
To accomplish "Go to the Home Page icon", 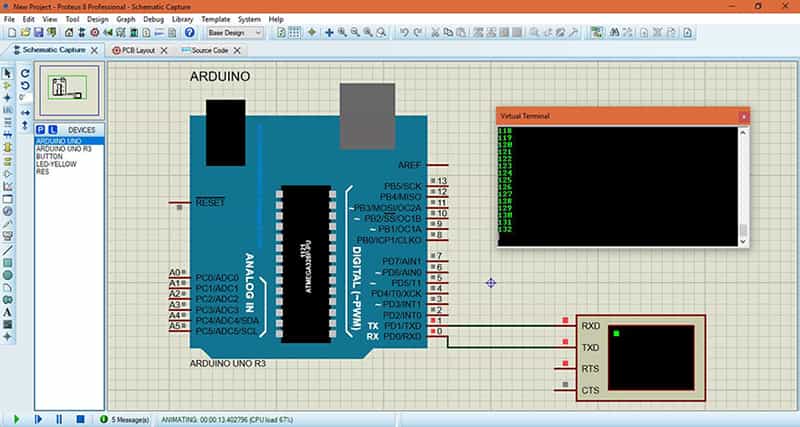I will [69, 33].
